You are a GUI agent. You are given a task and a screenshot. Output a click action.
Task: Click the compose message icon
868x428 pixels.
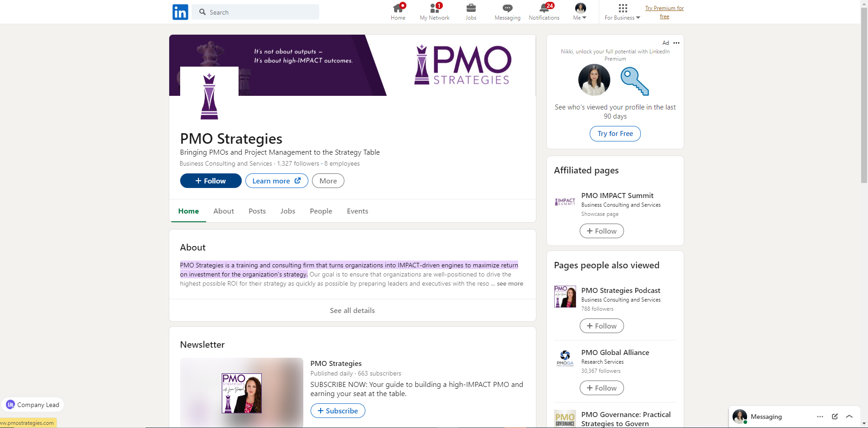click(x=835, y=417)
